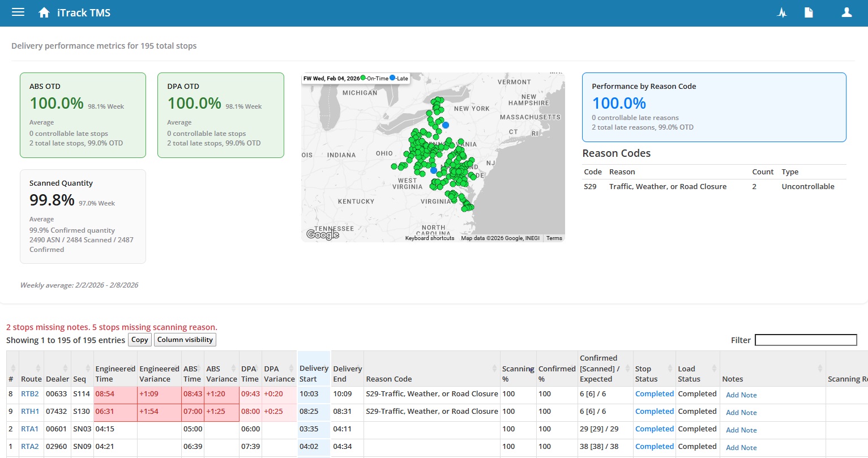
Task: Add a note for the RTH1 stop
Action: pos(741,412)
